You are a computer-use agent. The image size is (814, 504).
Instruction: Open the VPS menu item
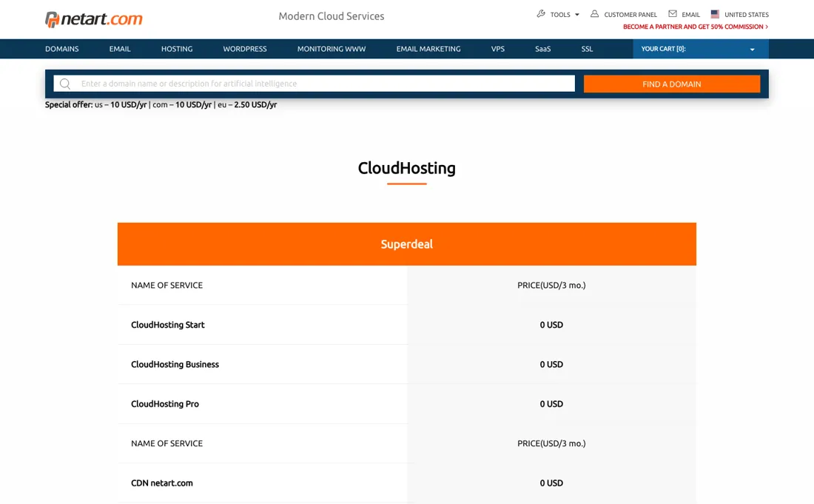tap(497, 49)
